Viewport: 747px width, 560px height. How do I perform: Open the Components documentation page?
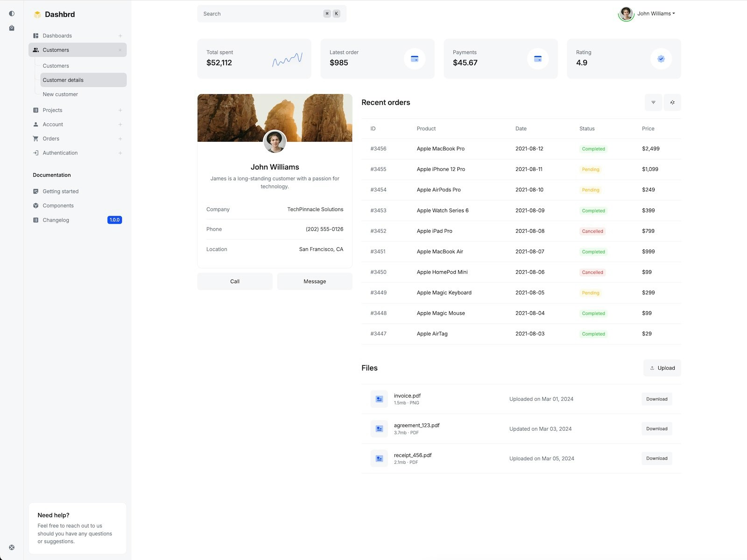(78, 205)
